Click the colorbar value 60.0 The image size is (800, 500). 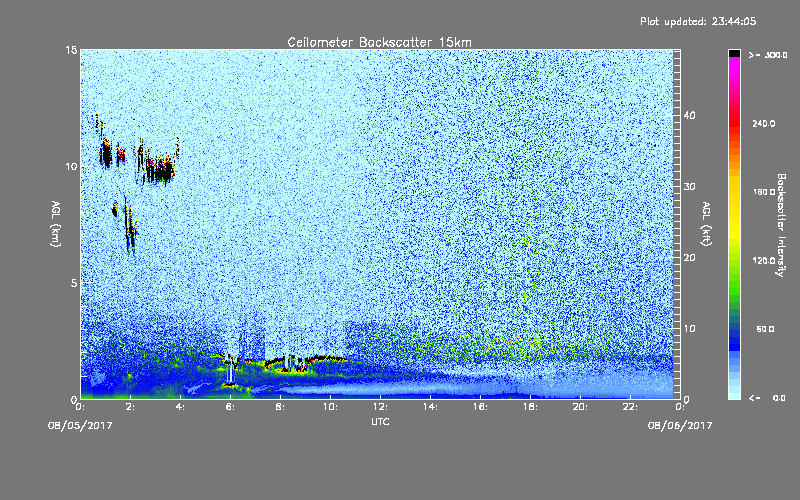pyautogui.click(x=765, y=329)
